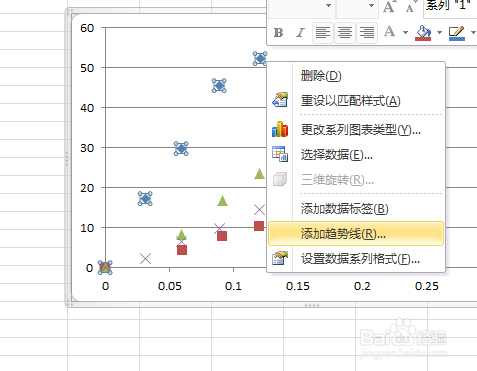Click the horizontal axis label 0.25

tap(427, 286)
